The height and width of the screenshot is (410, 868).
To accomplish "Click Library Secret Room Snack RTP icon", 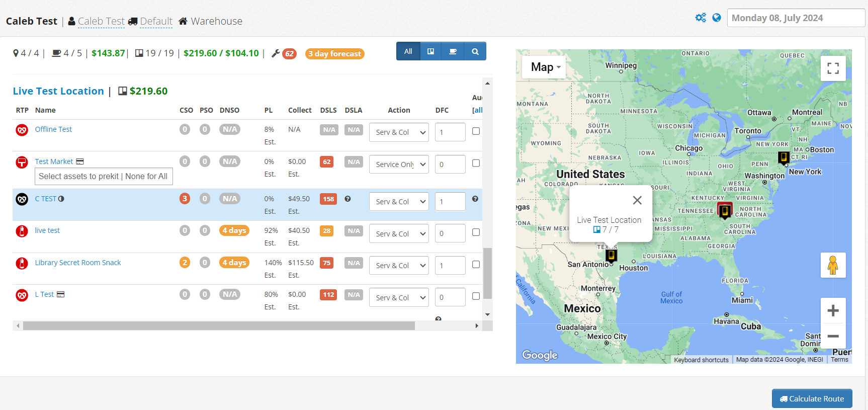I will click(22, 264).
